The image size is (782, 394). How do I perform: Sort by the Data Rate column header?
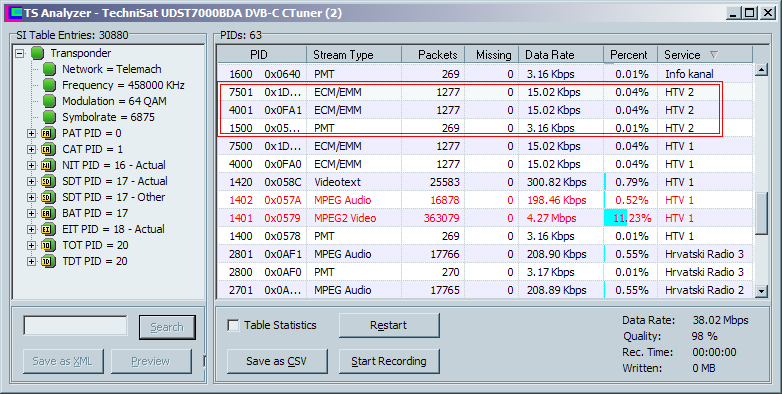click(x=561, y=55)
